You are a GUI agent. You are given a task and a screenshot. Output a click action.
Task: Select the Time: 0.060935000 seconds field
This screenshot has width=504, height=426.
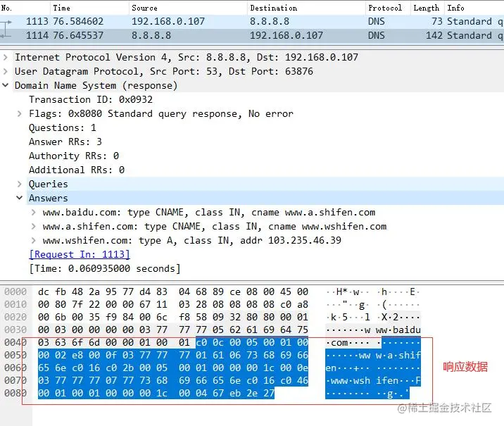tap(105, 269)
